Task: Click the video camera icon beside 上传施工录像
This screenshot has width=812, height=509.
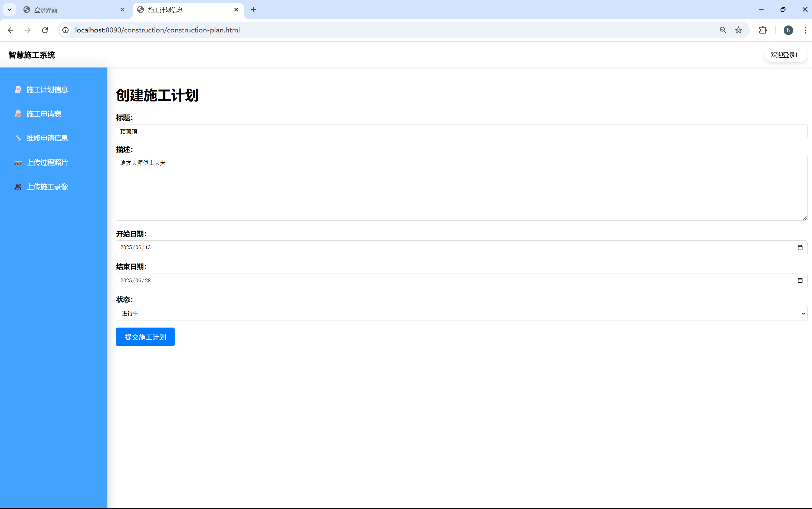Action: tap(18, 187)
